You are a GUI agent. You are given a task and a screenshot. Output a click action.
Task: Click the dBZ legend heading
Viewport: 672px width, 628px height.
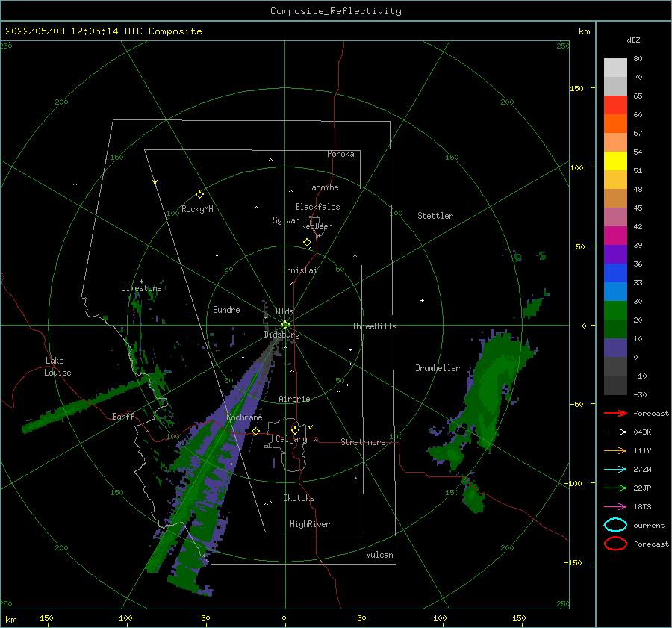coord(633,40)
